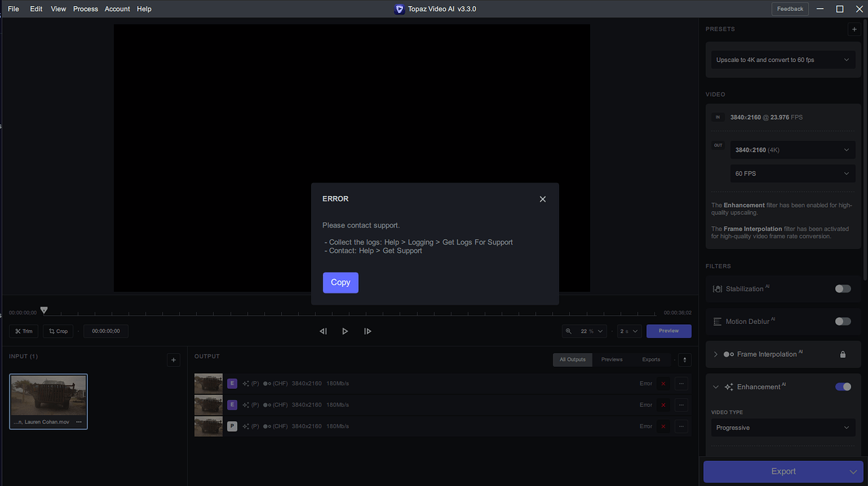Open more options for the P-badge output row

coord(681,426)
